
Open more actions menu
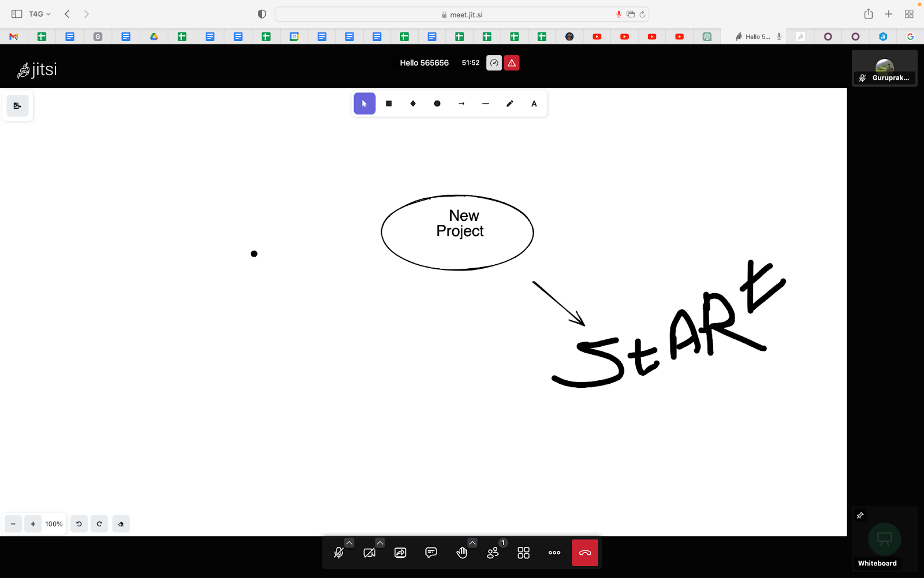[x=554, y=553]
